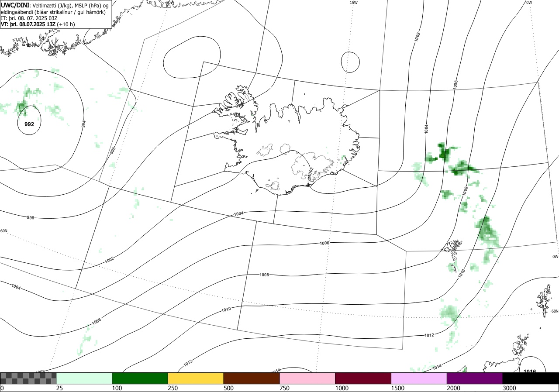Select the black 3000+ legend swatch
The height and width of the screenshot is (392, 559).
tap(531, 378)
